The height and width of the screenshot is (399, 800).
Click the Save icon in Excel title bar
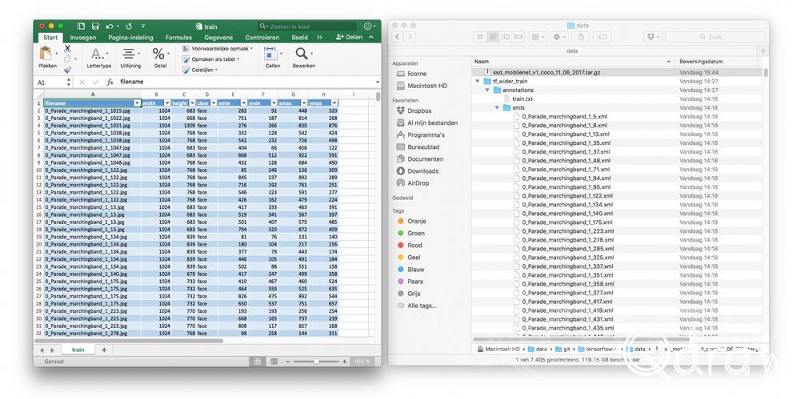point(95,26)
